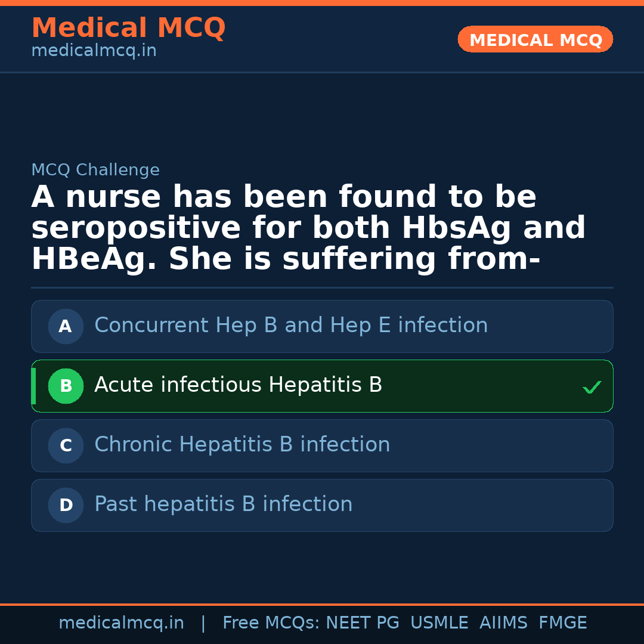
Task: Select Concurrent Hep B and Hep E infection
Action: pyautogui.click(x=291, y=326)
